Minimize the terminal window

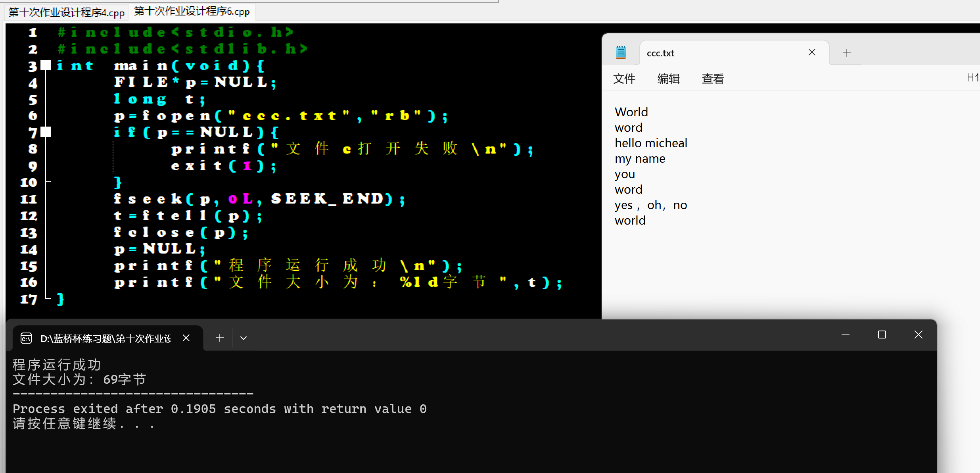pos(846,335)
